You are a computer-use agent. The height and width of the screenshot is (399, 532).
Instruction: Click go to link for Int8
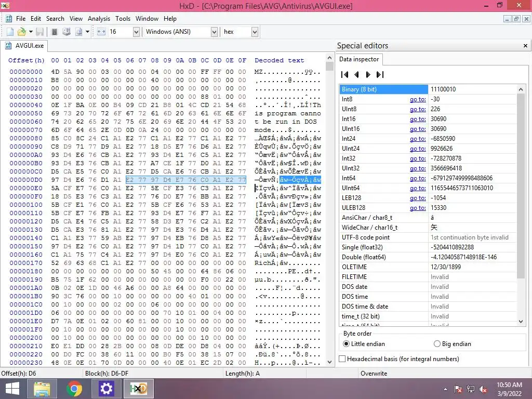tap(418, 99)
